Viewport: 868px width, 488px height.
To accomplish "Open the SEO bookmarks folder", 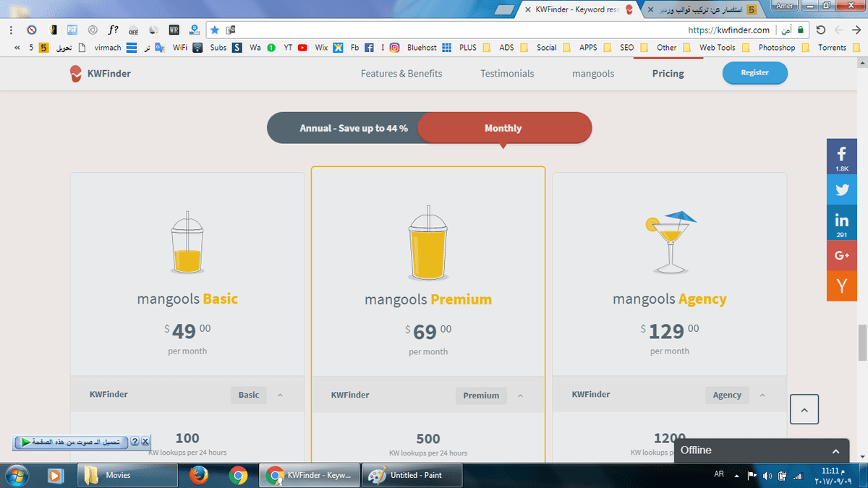I will 633,48.
